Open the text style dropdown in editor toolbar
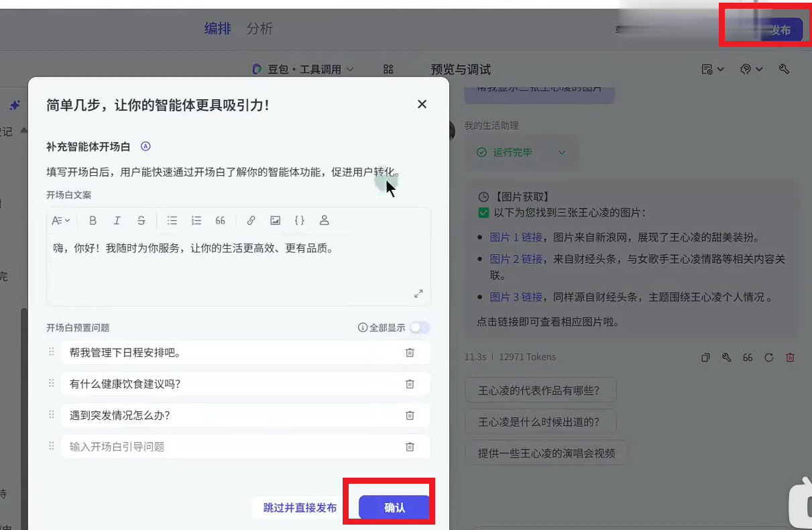 click(x=60, y=220)
